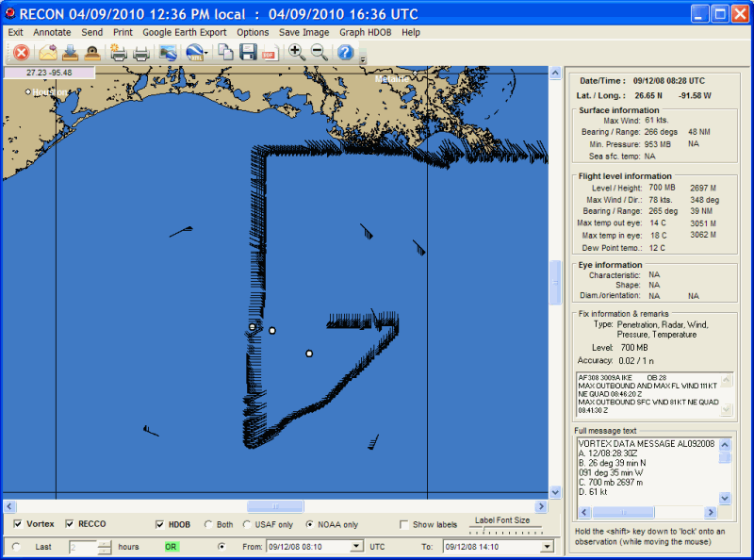Click the download data icon
The image size is (754, 560).
pyautogui.click(x=71, y=53)
